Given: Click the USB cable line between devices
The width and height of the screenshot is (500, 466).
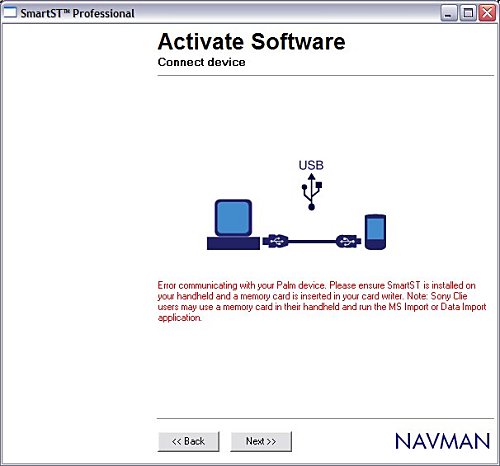Looking at the screenshot, I should tap(312, 241).
